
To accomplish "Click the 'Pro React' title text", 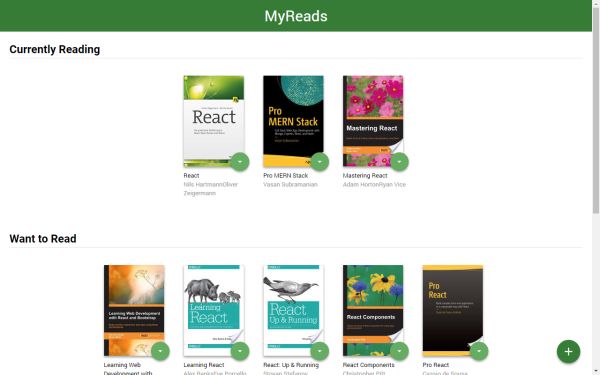I will click(436, 365).
